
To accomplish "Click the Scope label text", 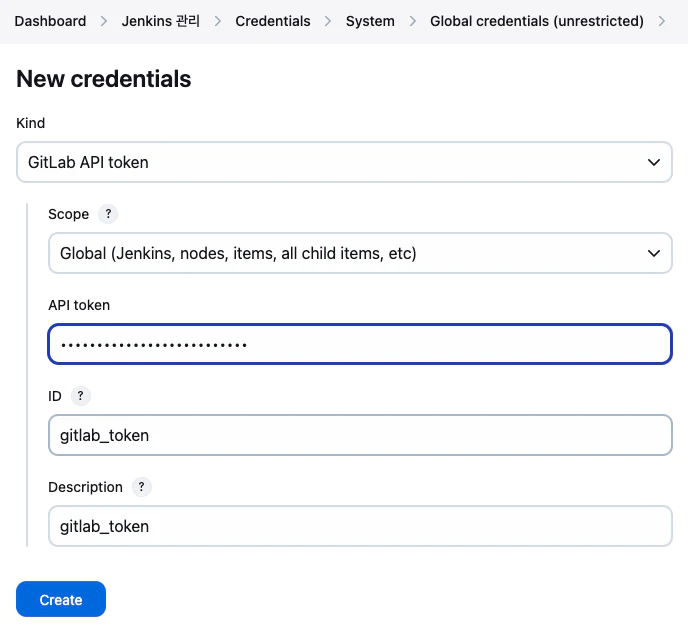I will point(68,214).
